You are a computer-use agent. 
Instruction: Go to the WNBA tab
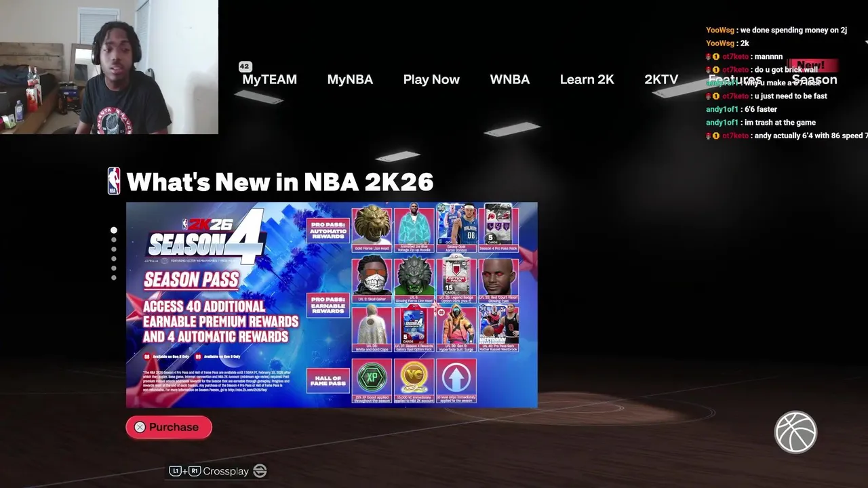pyautogui.click(x=509, y=79)
